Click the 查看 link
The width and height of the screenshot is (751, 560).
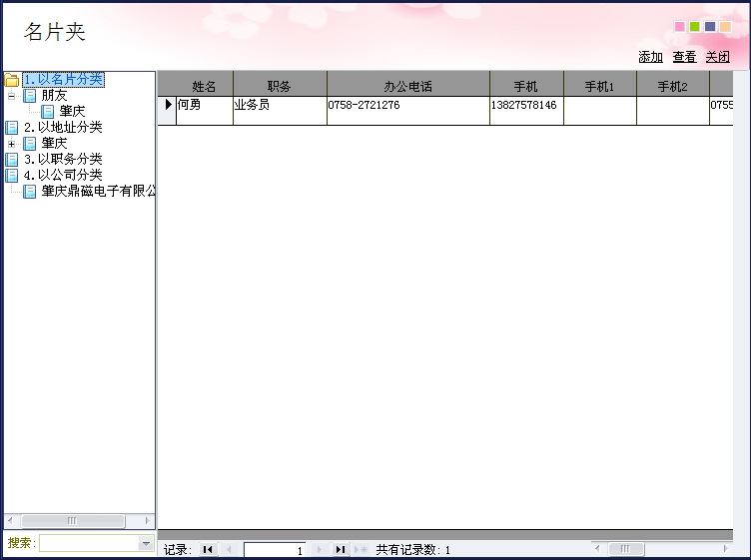pyautogui.click(x=684, y=57)
